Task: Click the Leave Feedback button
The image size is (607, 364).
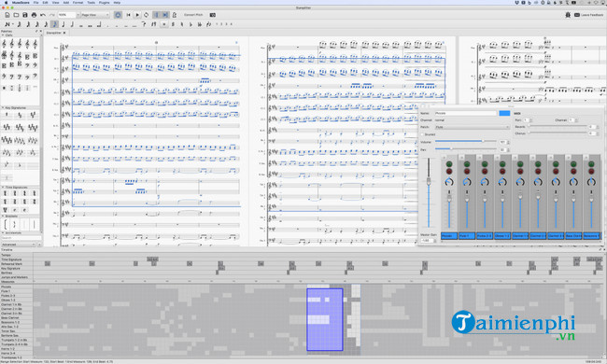Action: pyautogui.click(x=589, y=15)
